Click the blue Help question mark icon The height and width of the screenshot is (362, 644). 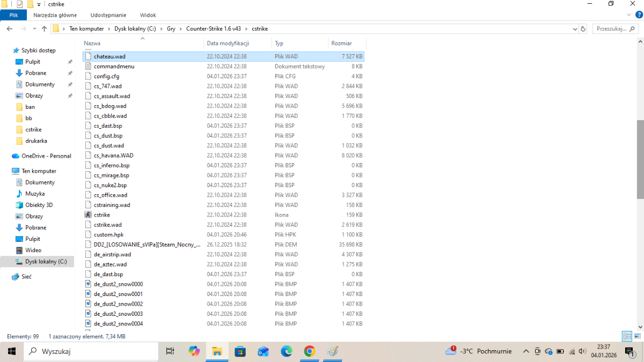pyautogui.click(x=639, y=14)
